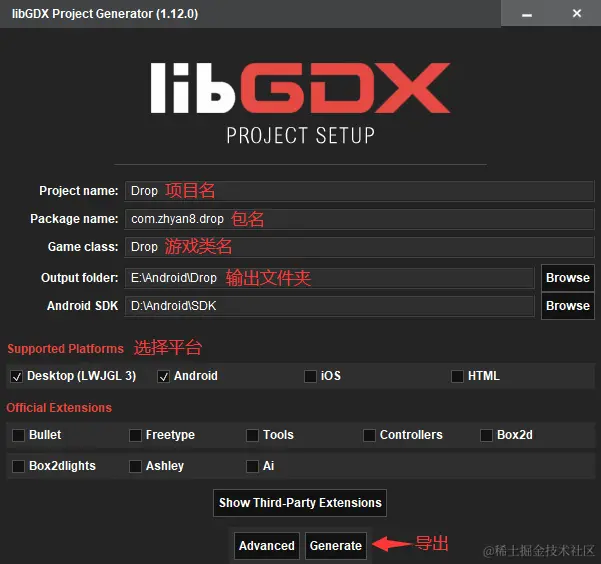
Task: Check the Box2d extension
Action: [486, 435]
